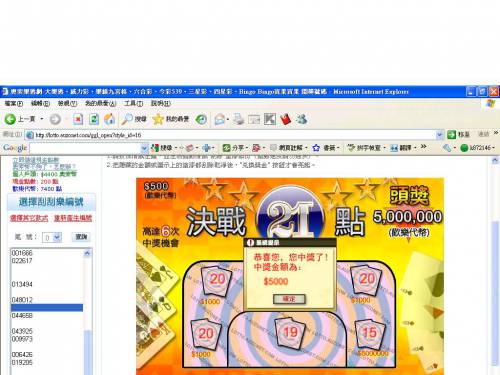Image resolution: width=500 pixels, height=375 pixels.
Task: Click the 19 points card on scratch ticket
Action: click(x=290, y=332)
